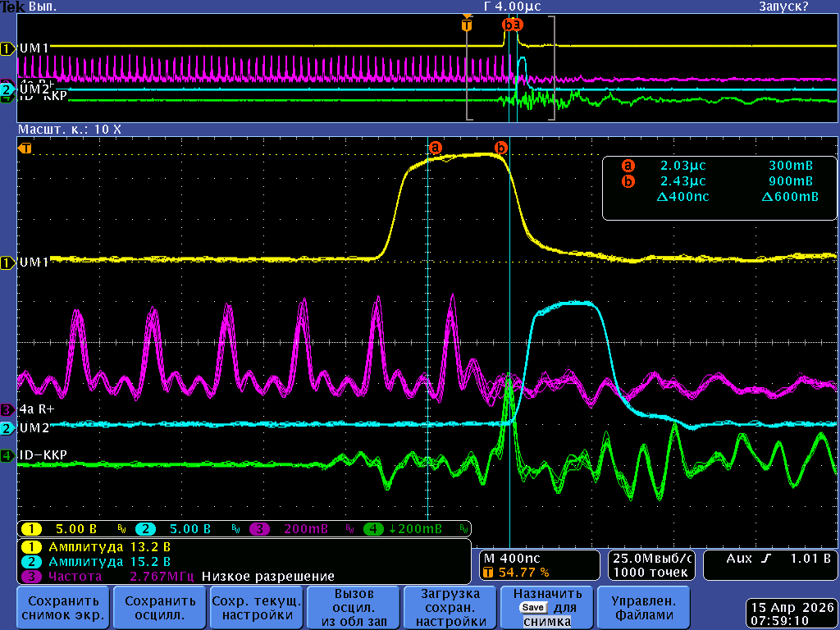Select channel 3 marker labeled 4a R+
Image resolution: width=840 pixels, height=630 pixels.
7,409
